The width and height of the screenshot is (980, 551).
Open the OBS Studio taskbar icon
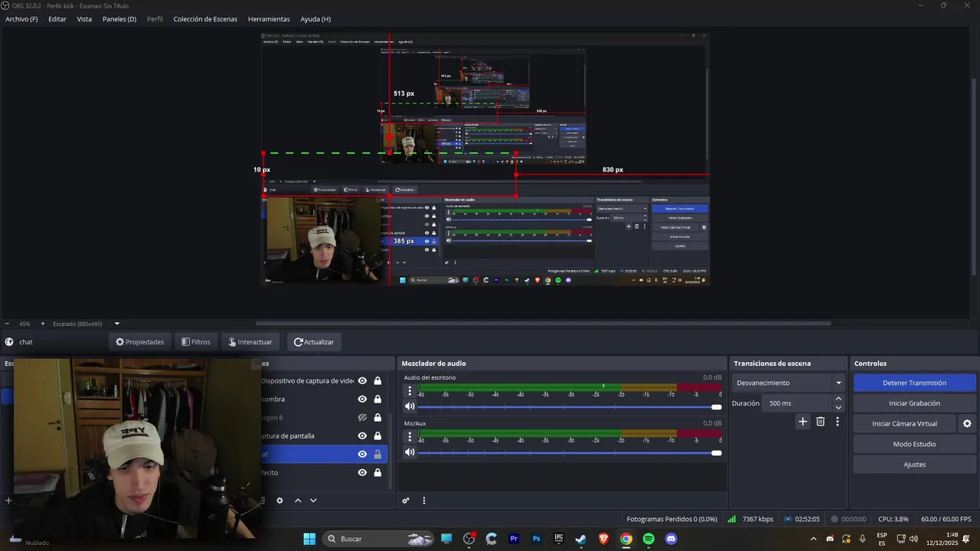[469, 539]
